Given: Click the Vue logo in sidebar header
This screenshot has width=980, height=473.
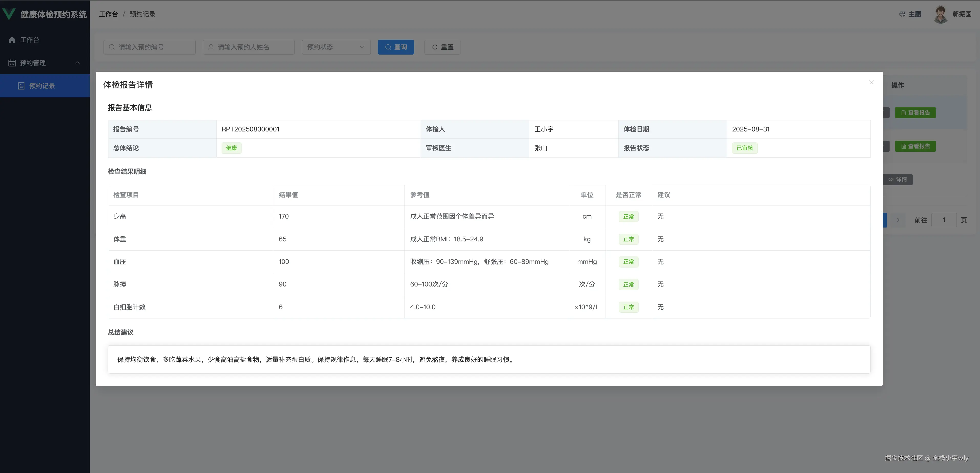Looking at the screenshot, I should 9,14.
